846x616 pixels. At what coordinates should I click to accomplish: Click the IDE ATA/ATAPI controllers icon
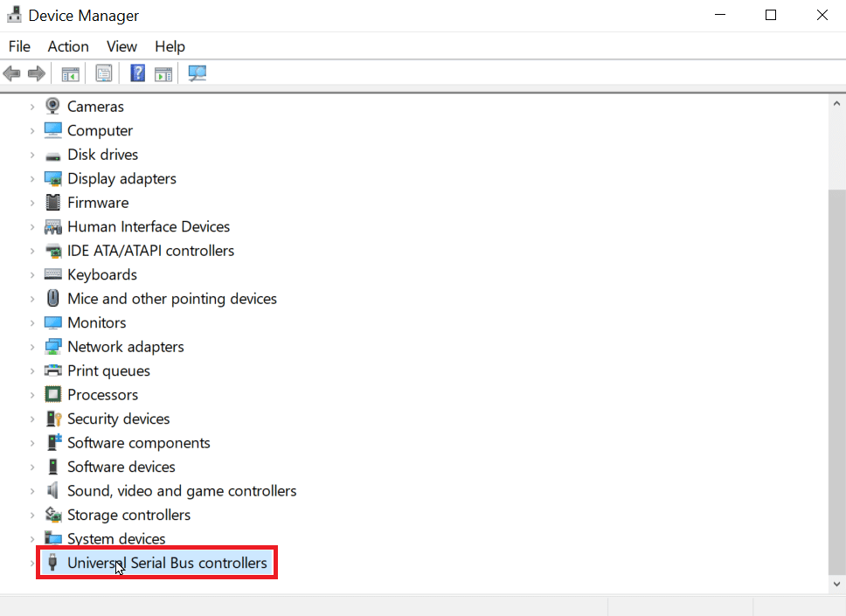click(52, 251)
